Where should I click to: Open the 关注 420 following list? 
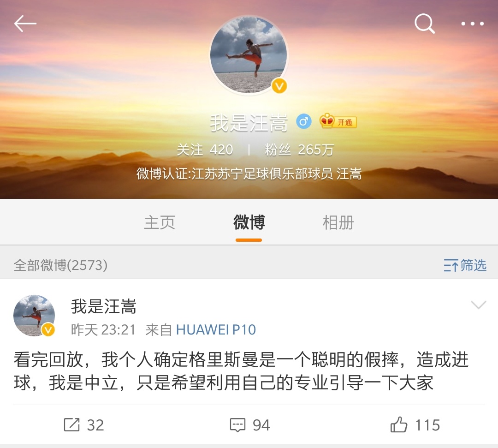click(205, 149)
